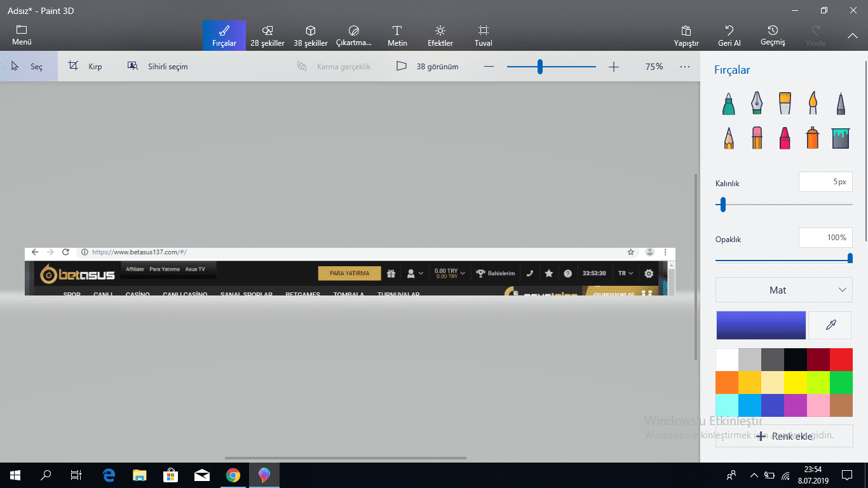Select the Crayon brush
Viewport: 868px width, 488px height.
(x=785, y=137)
